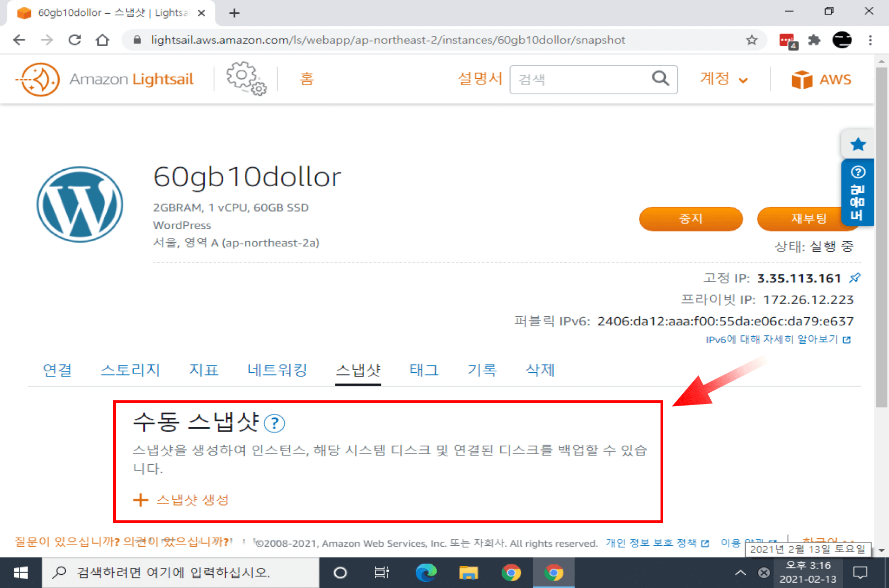Click the taskbar clock showing 오후 3:16
The image size is (889, 588).
(808, 573)
